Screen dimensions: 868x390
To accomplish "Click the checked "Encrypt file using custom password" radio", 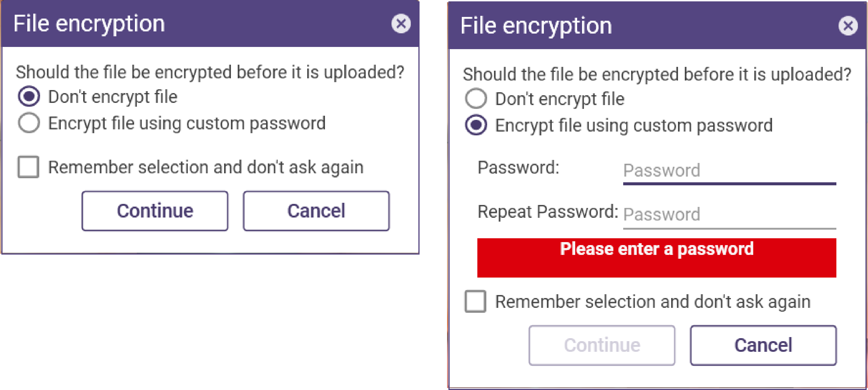I will pos(476,125).
